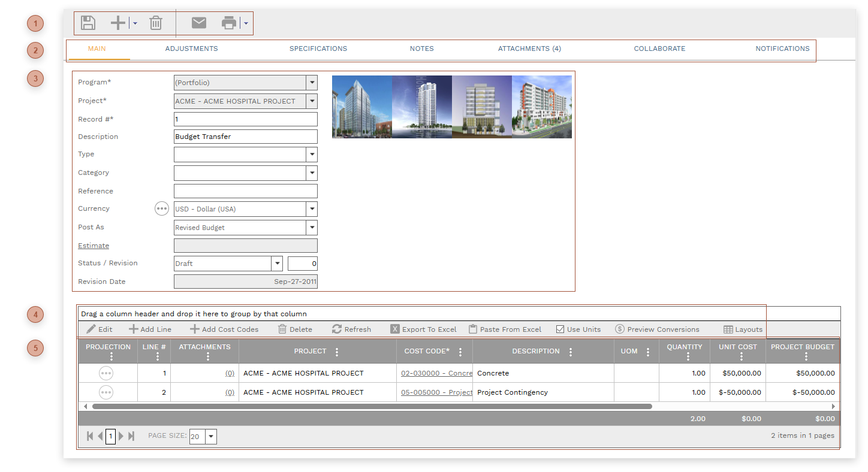The height and width of the screenshot is (472, 868).
Task: Click the plus icon to add record
Action: pos(118,23)
